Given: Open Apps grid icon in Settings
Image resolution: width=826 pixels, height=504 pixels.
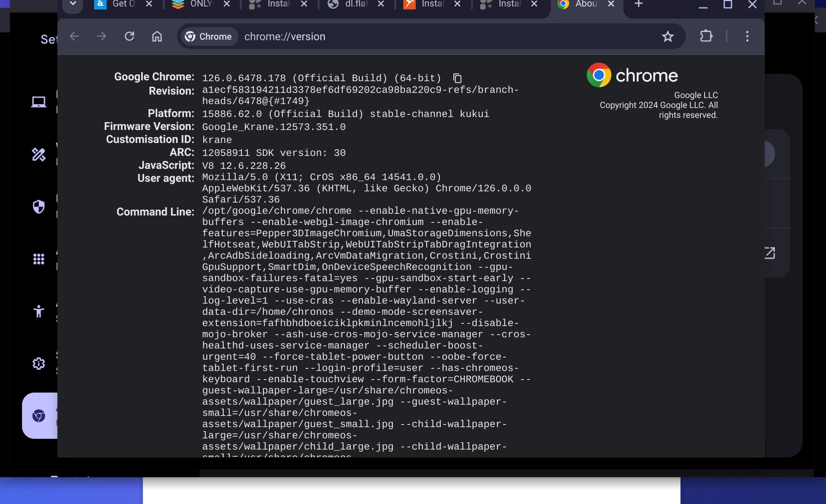Looking at the screenshot, I should pos(39,259).
